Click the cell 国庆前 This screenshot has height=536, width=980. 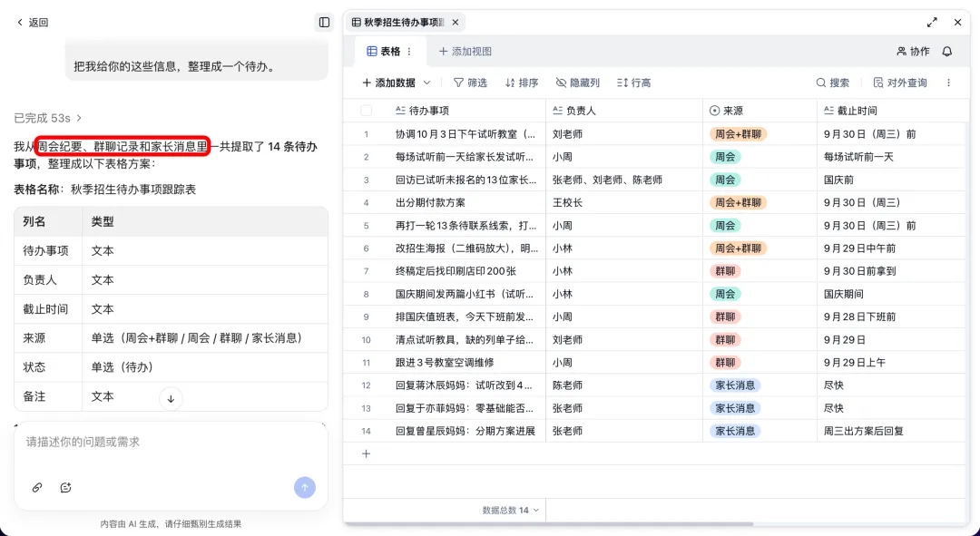[x=891, y=180]
